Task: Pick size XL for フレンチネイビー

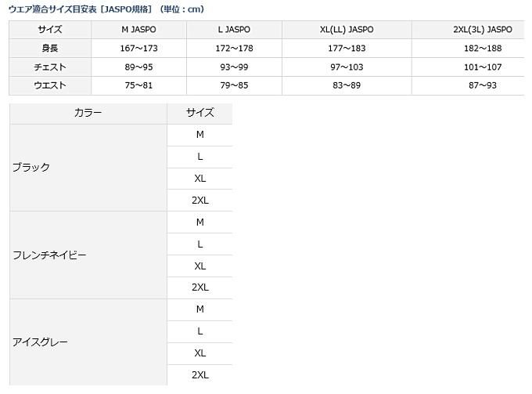Action: (200, 266)
